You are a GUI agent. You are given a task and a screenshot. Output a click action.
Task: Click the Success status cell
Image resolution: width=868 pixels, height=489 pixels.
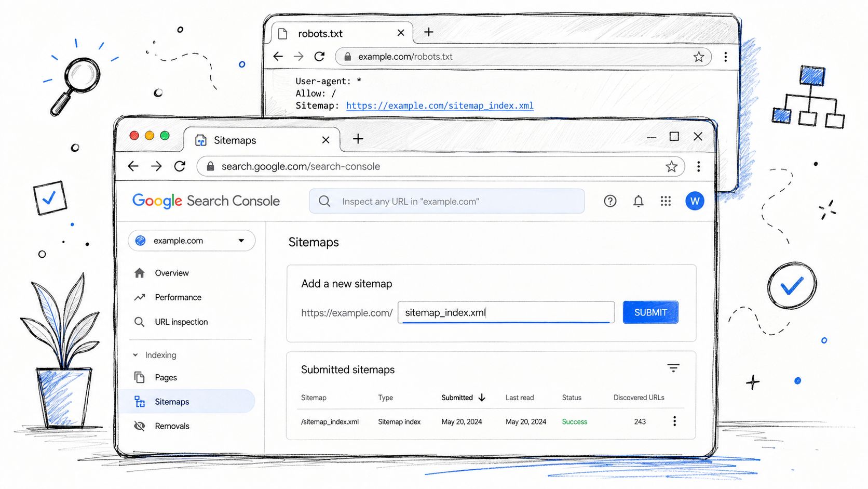point(574,422)
